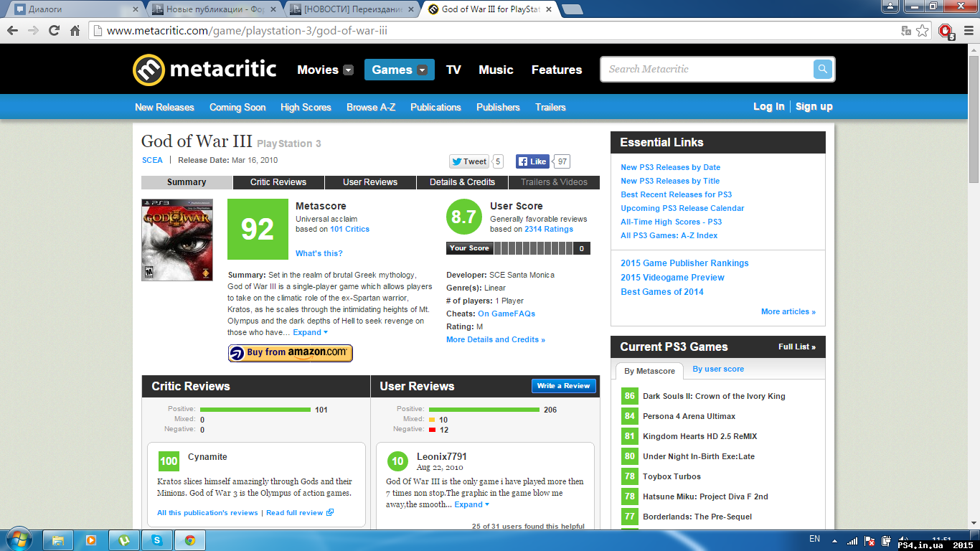This screenshot has width=980, height=551.
Task: Open the Features section
Action: tap(557, 70)
